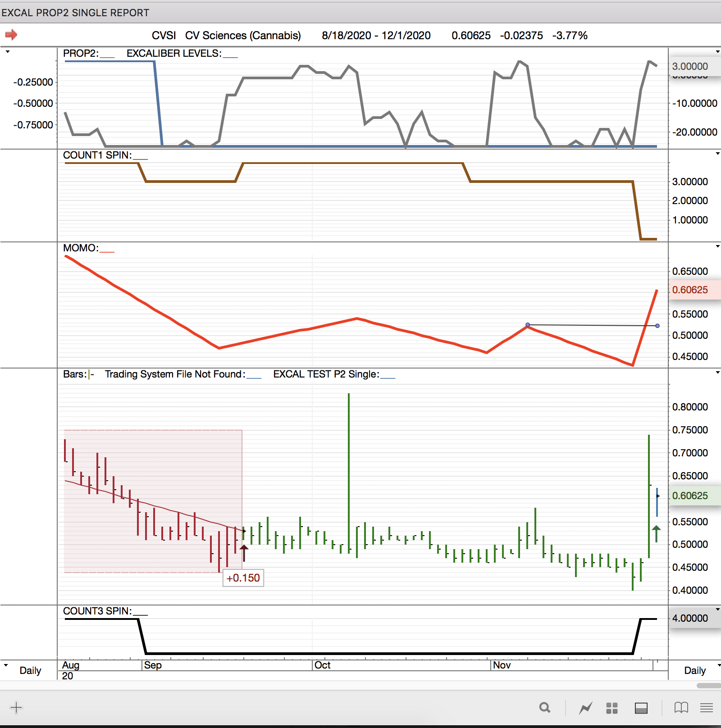Click the horizontal lines list icon
This screenshot has width=721, height=728.
click(x=706, y=708)
